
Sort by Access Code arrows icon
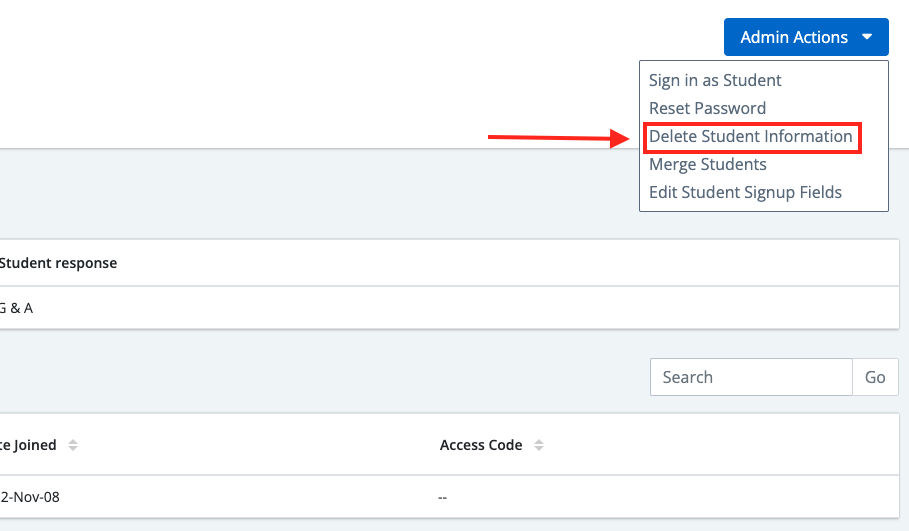[x=539, y=445]
